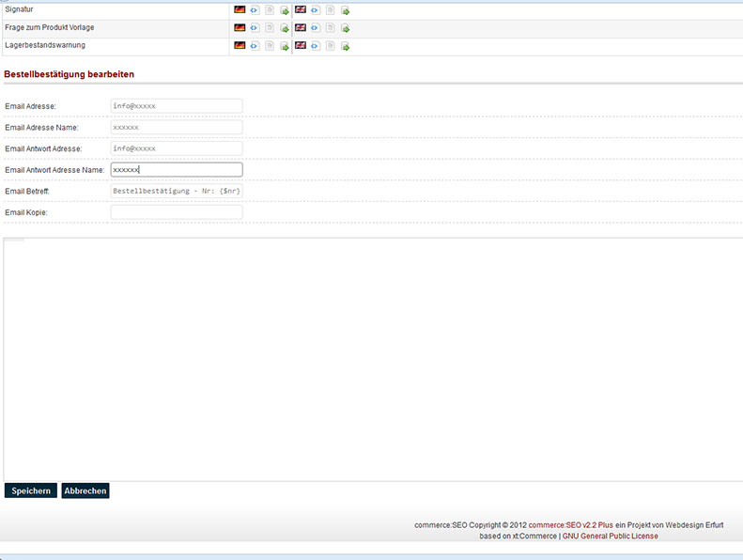Image resolution: width=743 pixels, height=560 pixels.
Task: Click German HTML code icon for Frage zum Produkt
Action: [255, 28]
